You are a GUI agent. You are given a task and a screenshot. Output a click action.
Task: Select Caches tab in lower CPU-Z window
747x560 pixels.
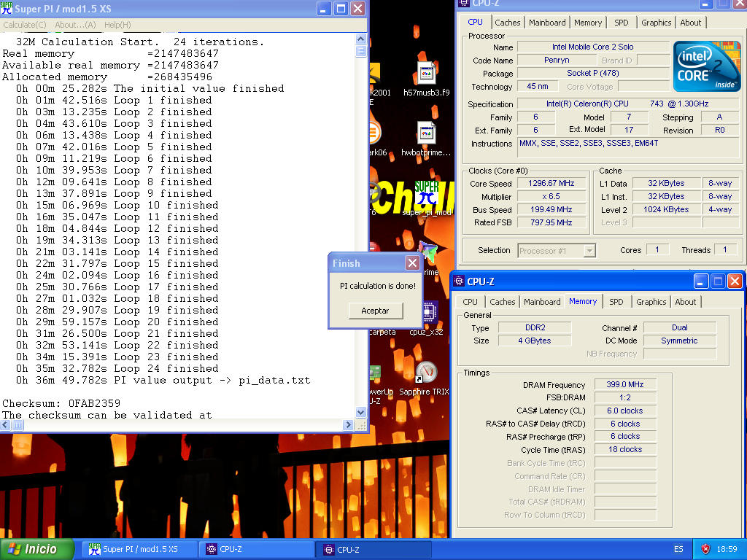(502, 302)
